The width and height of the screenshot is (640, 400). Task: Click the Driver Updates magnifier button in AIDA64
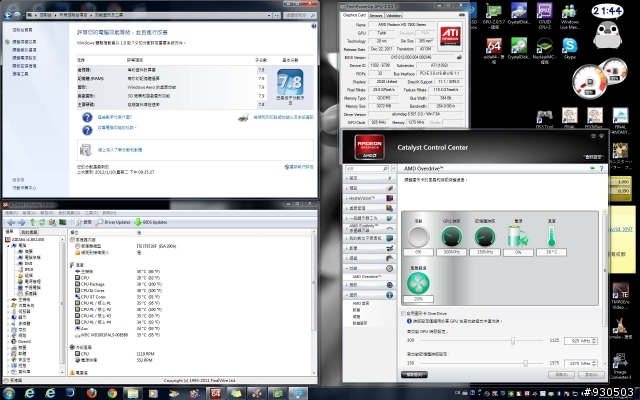coord(113,222)
